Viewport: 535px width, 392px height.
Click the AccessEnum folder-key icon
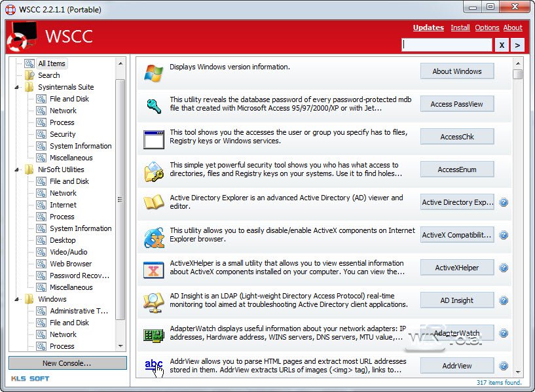click(x=153, y=172)
